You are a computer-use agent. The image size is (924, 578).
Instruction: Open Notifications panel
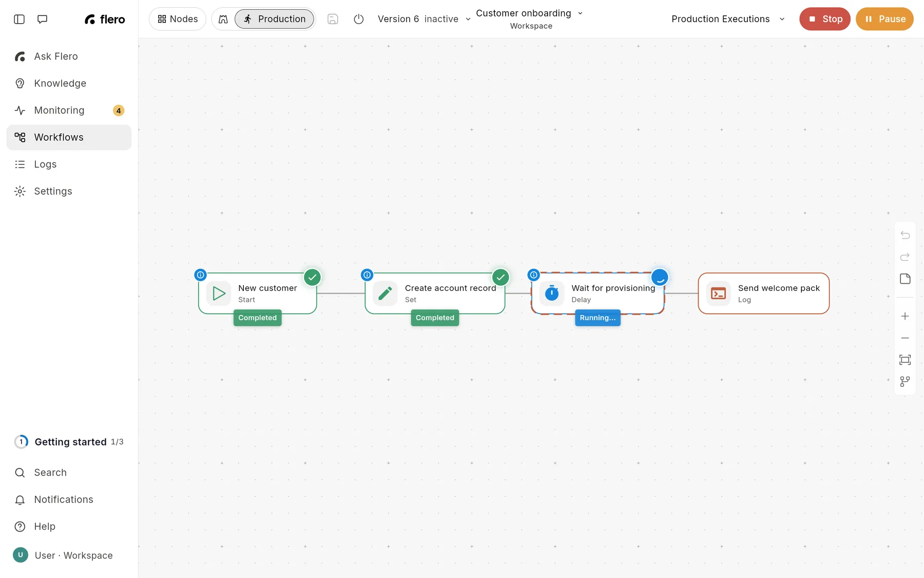(x=69, y=499)
